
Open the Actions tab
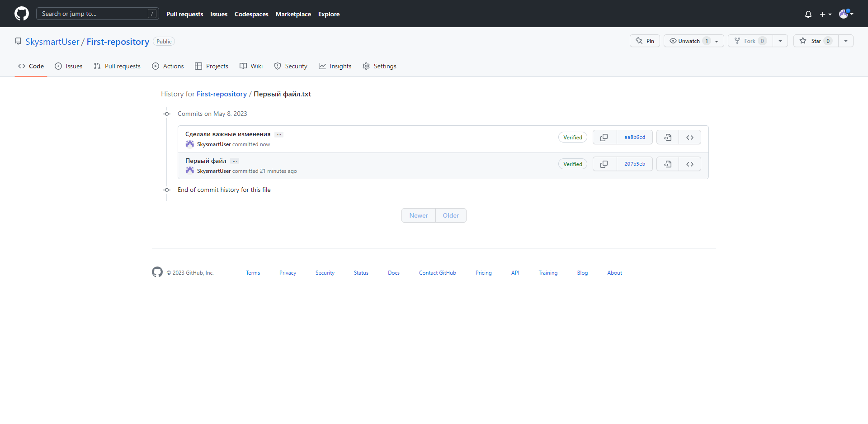click(168, 66)
